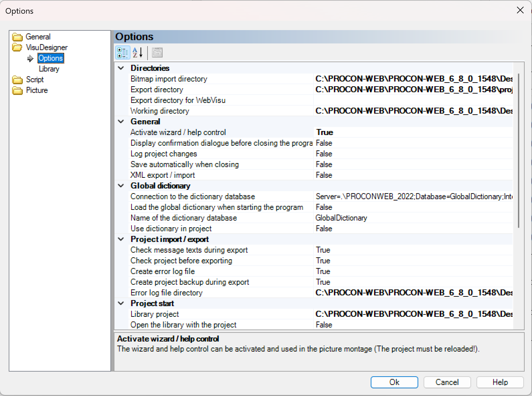
Task: Collapse the Project import / export category
Action: tap(121, 239)
